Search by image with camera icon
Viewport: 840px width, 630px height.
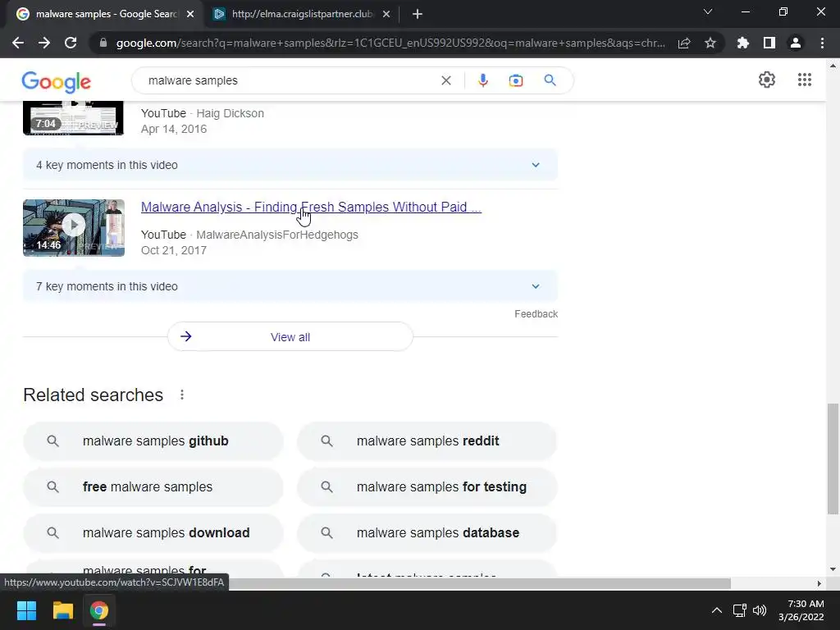point(515,80)
